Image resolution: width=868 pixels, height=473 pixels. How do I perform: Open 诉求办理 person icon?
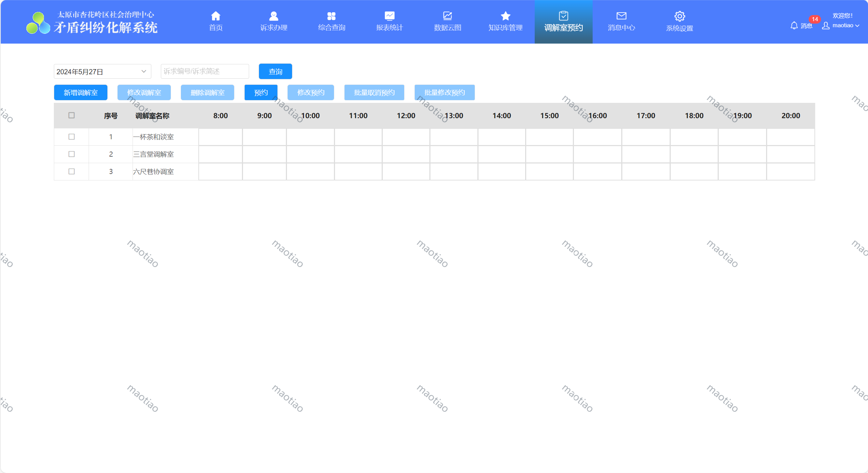point(274,16)
